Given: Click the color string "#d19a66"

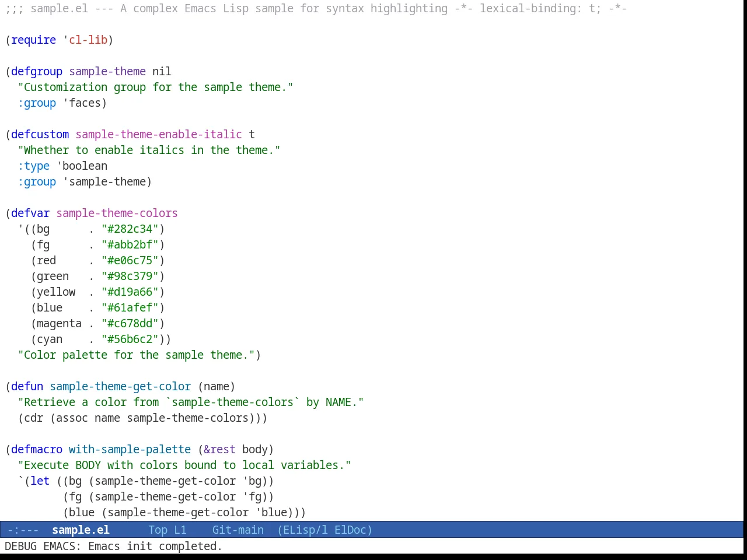Looking at the screenshot, I should click(130, 292).
